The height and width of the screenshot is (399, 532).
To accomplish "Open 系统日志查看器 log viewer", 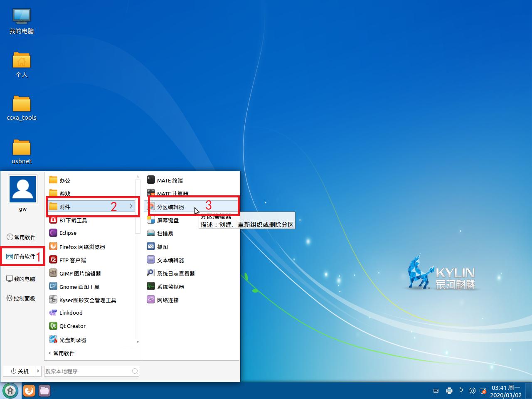I will pyautogui.click(x=176, y=273).
